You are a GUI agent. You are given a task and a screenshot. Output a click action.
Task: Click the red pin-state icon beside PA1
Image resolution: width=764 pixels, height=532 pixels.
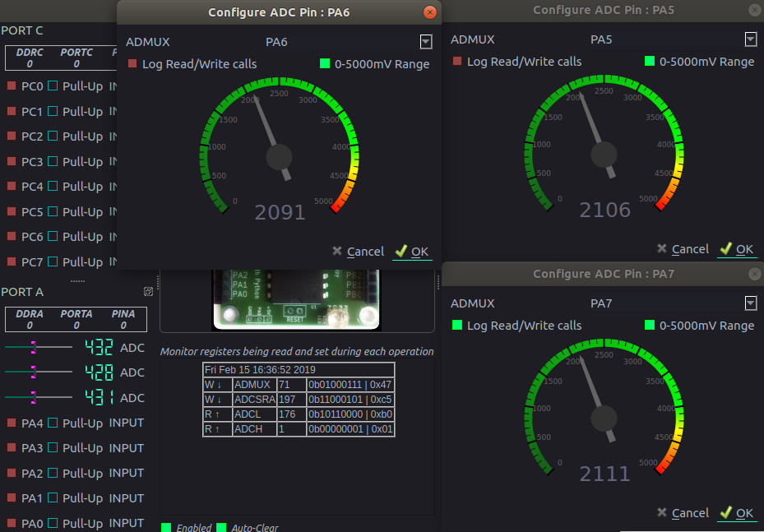pos(11,497)
